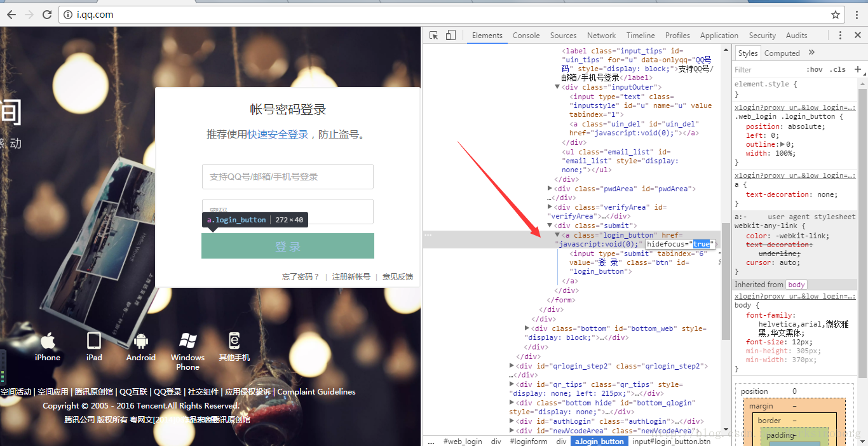Go back using the browser back arrow

coord(11,14)
